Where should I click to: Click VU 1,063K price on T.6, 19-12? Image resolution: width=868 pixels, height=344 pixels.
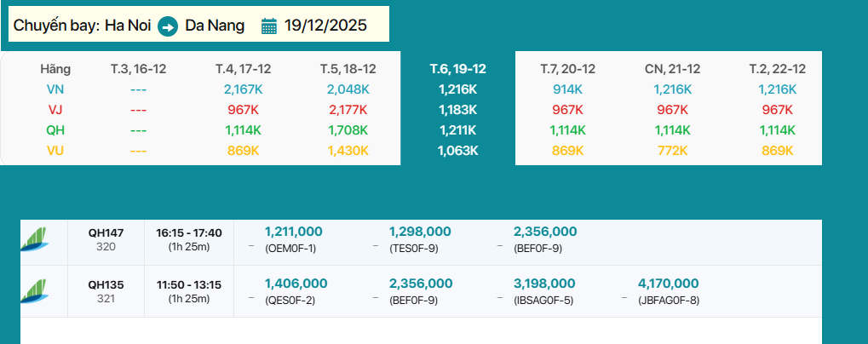[458, 150]
